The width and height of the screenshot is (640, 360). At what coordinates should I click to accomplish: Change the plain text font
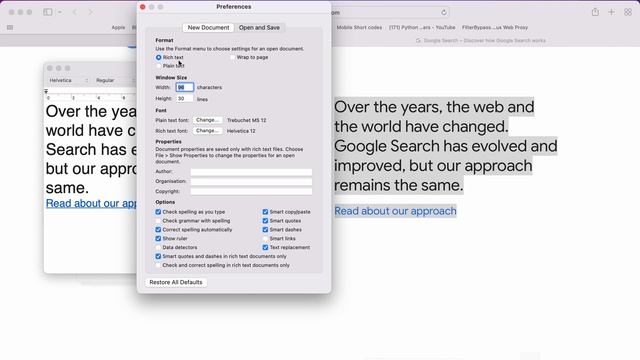pyautogui.click(x=207, y=120)
